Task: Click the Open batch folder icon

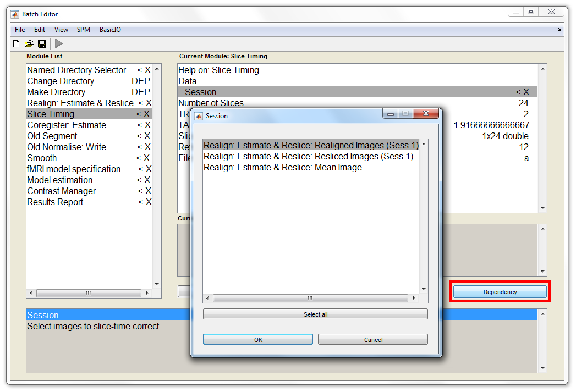Action: click(29, 44)
